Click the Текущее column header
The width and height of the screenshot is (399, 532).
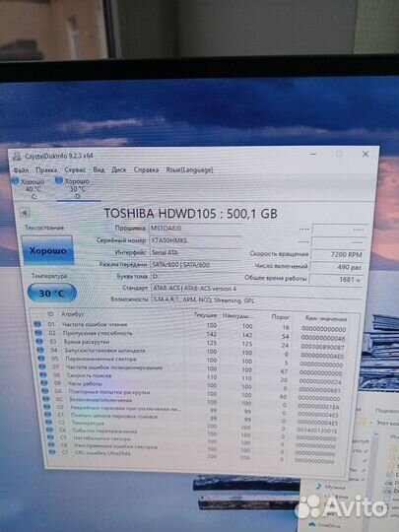tap(205, 315)
